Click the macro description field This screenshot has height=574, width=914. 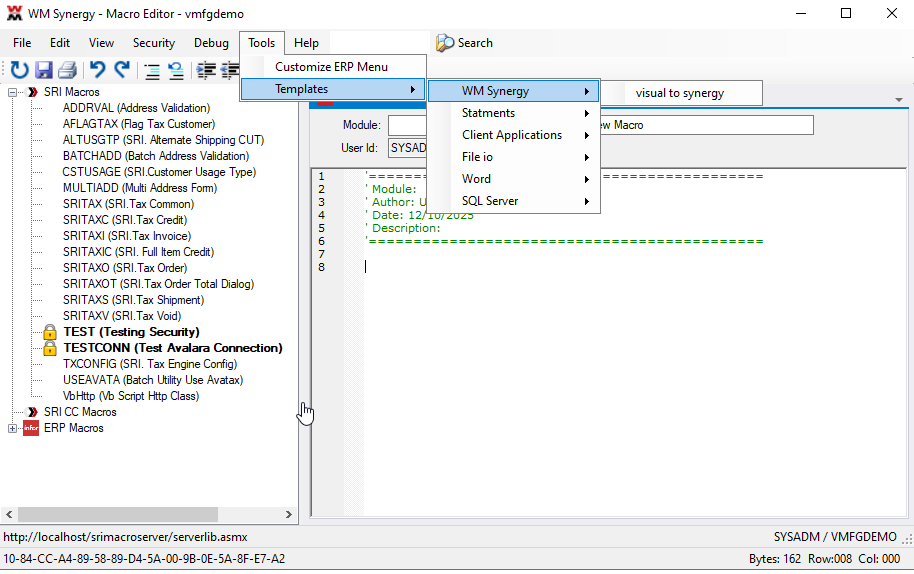tap(706, 125)
